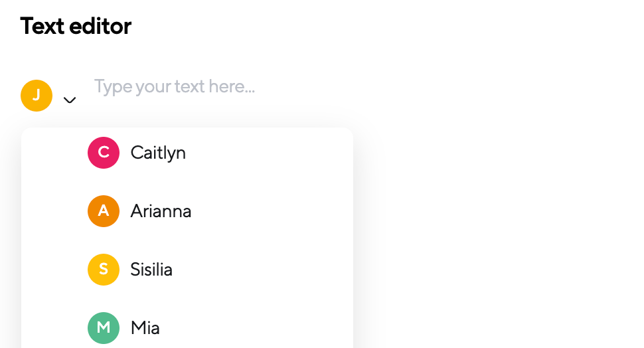
Task: Click the pink circle avatar swatch
Action: coord(104,153)
